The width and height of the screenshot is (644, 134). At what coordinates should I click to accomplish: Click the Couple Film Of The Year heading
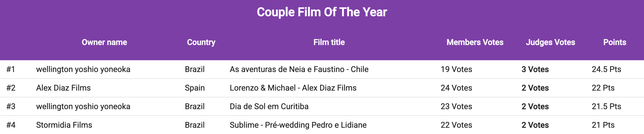pos(322,12)
